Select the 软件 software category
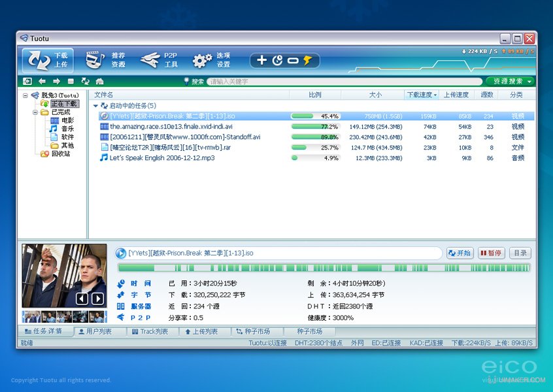The image size is (553, 392). [67, 137]
